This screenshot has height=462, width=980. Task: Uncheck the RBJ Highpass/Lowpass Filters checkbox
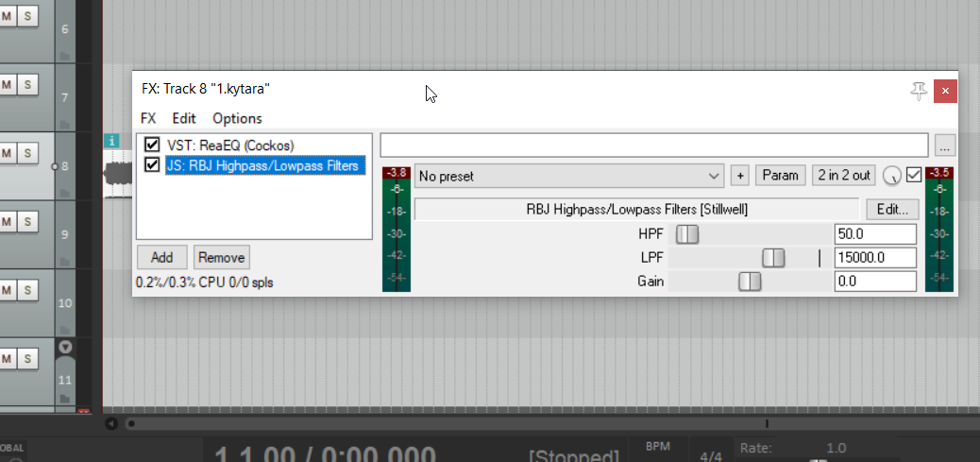pyautogui.click(x=152, y=165)
